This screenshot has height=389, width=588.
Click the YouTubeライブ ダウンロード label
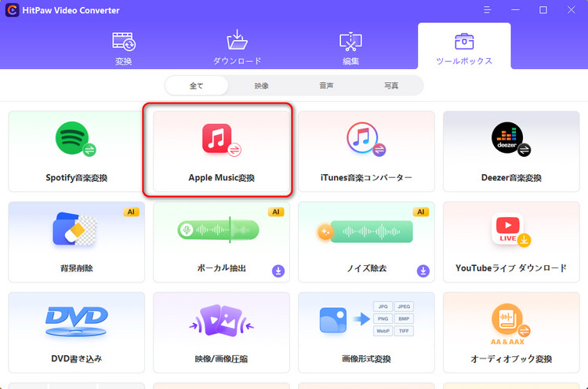point(511,268)
